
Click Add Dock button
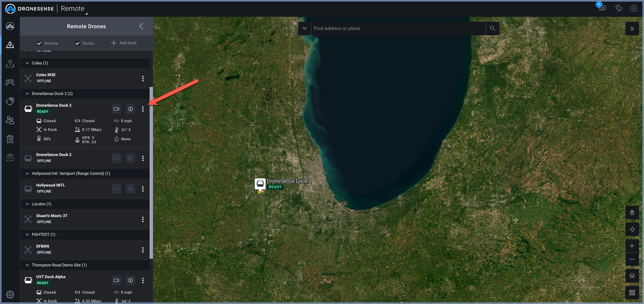[124, 43]
